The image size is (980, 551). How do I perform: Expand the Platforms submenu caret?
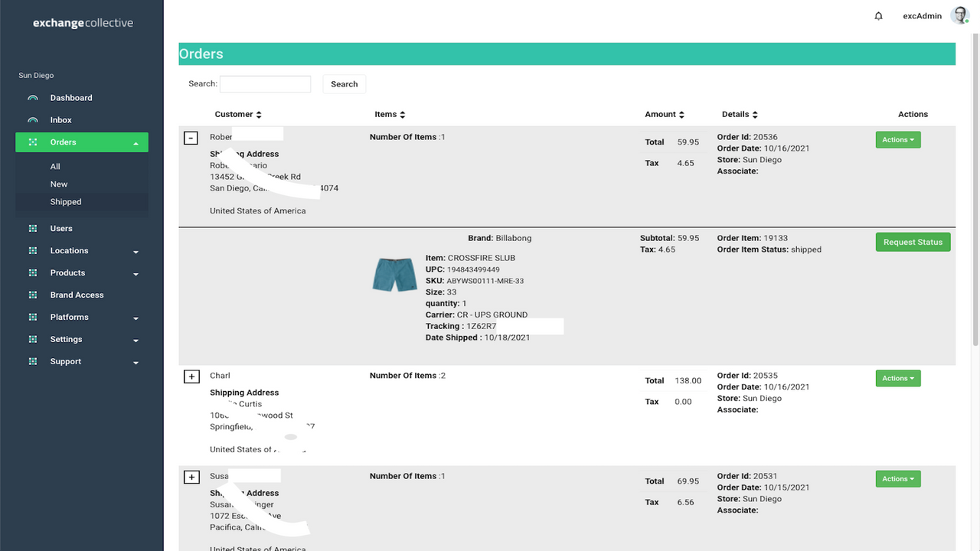click(x=136, y=318)
